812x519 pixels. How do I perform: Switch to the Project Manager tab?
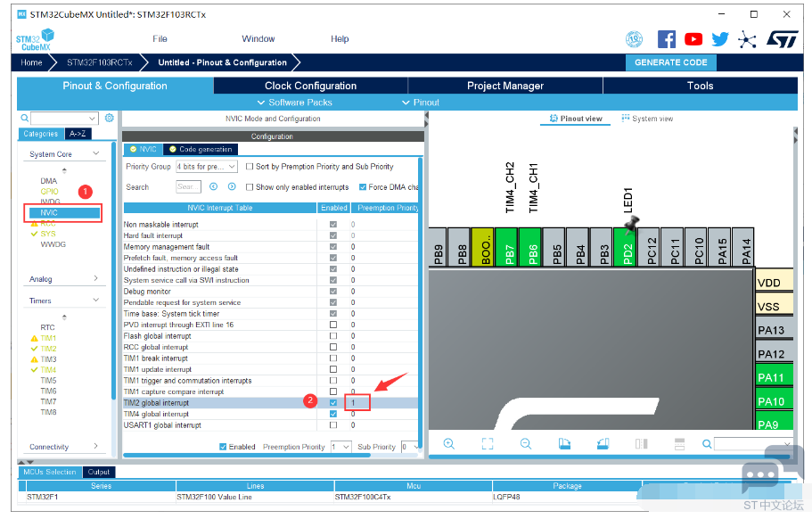pyautogui.click(x=505, y=86)
